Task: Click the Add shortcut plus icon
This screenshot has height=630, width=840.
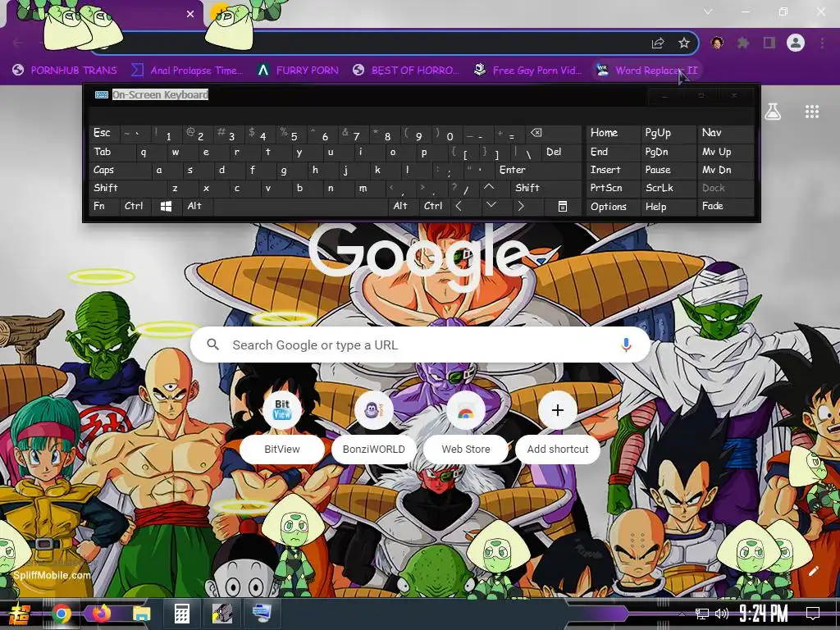Action: [x=558, y=410]
